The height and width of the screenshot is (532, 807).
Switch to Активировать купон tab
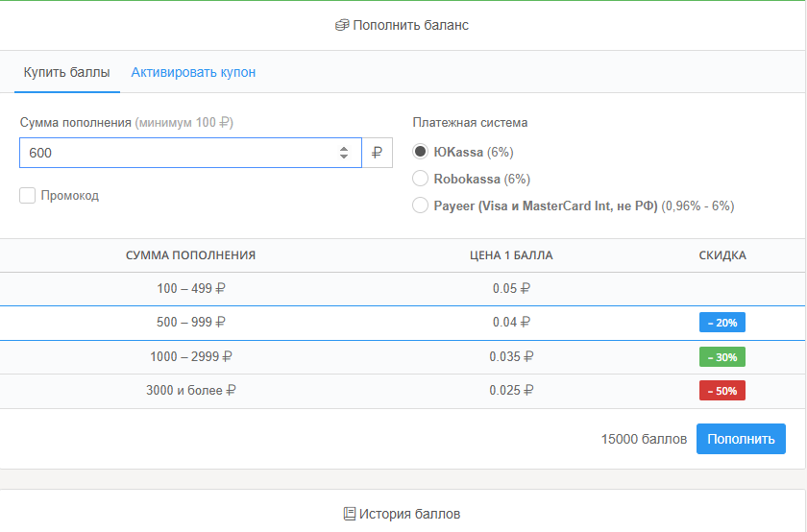(193, 73)
